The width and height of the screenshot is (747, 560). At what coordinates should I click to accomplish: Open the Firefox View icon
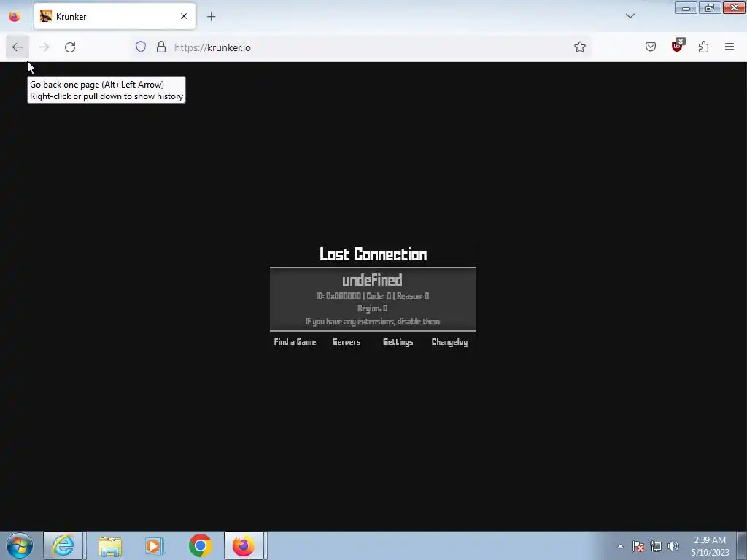click(15, 16)
